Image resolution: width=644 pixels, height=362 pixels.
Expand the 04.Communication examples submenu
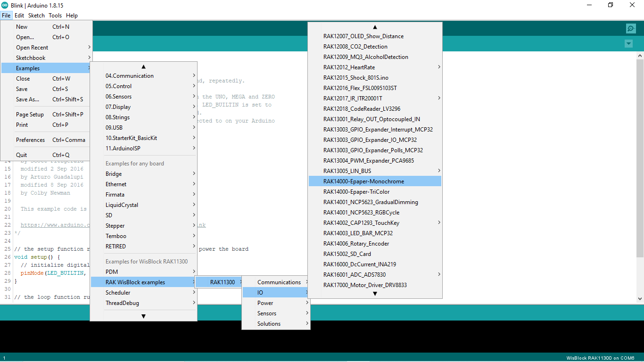point(143,76)
